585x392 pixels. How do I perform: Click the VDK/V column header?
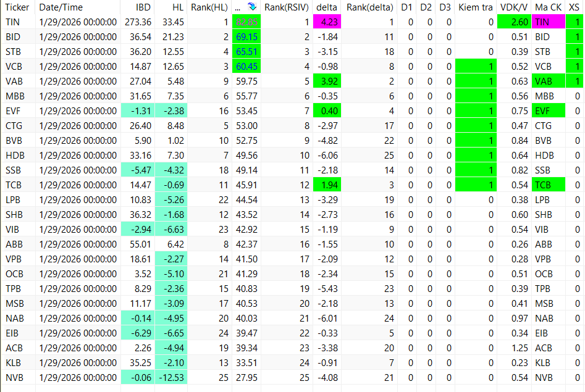pyautogui.click(x=514, y=7)
